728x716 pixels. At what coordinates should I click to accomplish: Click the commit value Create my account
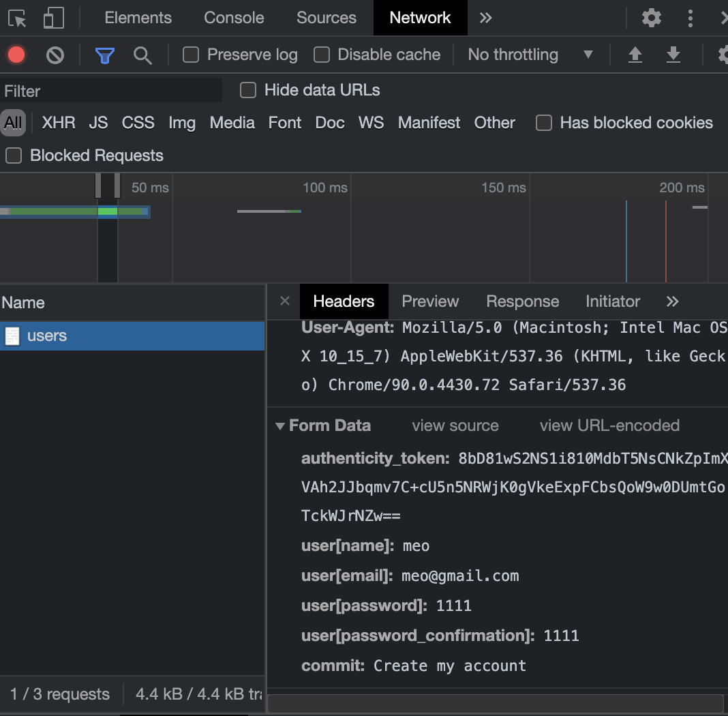coord(450,666)
